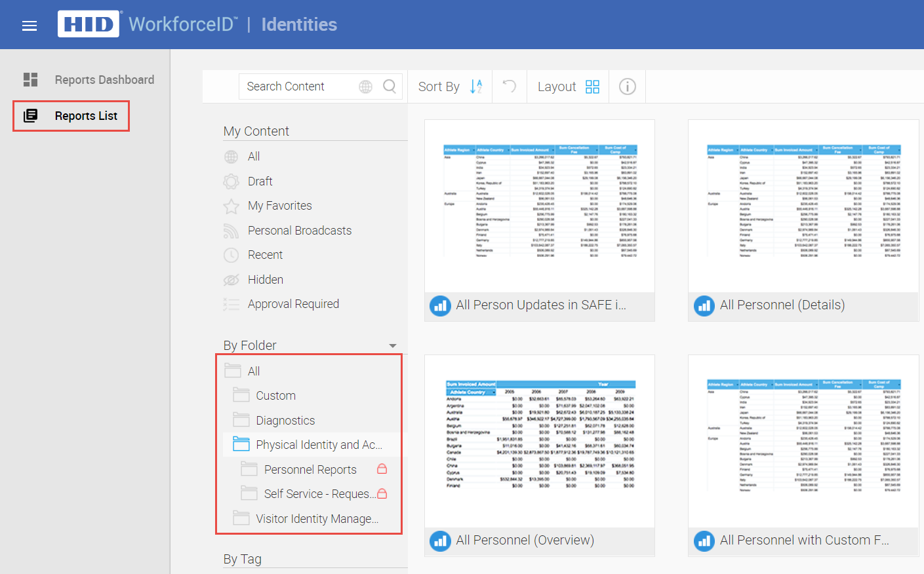Screen dimensions: 924x574
Task: Click the Draft gear icon
Action: pos(231,182)
